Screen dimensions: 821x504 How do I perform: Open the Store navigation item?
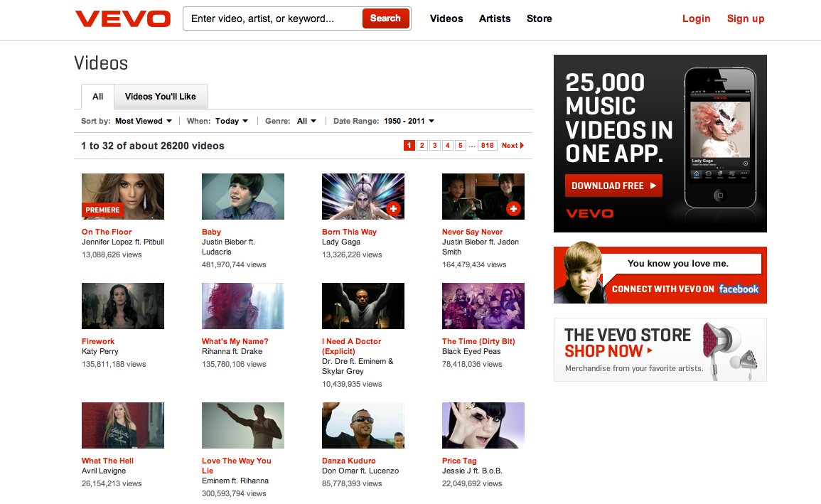point(539,18)
